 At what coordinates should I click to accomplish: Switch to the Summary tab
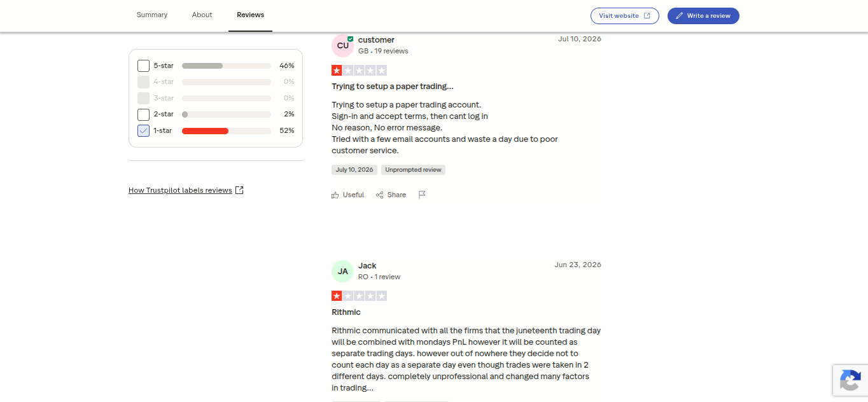[x=152, y=15]
